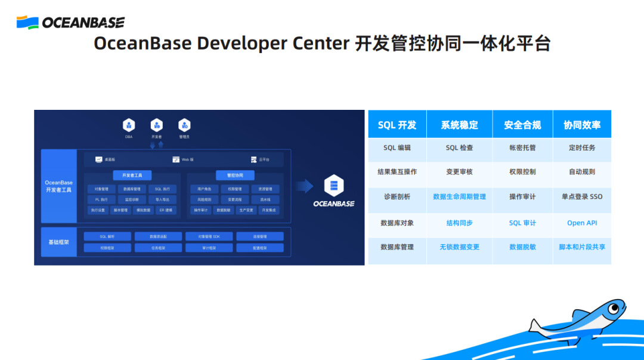Viewport: 644px width, 360px height.
Task: Select the 开发者工具 blue heading button
Action: pyautogui.click(x=132, y=176)
